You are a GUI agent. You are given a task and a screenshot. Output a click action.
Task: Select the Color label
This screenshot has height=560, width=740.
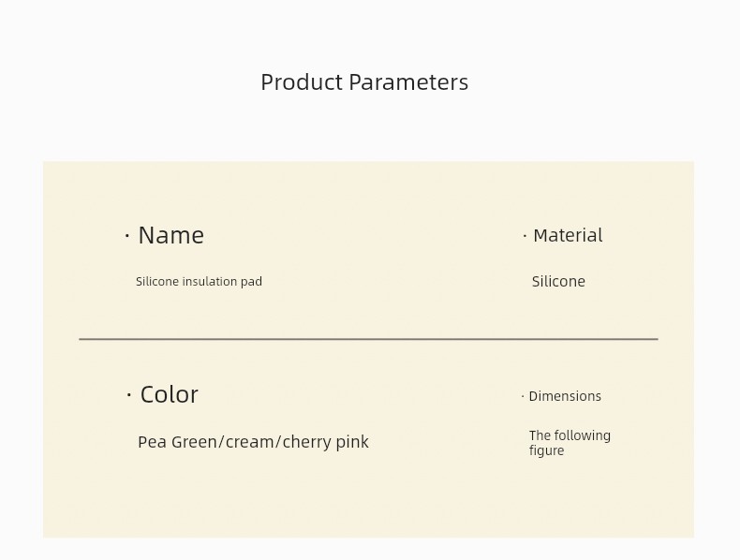click(x=169, y=394)
